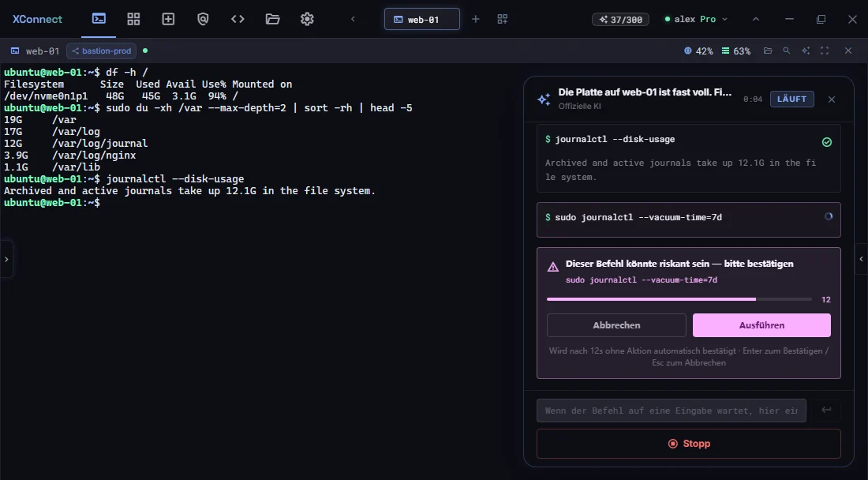Open the code snippets icon
This screenshot has width=868, height=480.
[238, 19]
